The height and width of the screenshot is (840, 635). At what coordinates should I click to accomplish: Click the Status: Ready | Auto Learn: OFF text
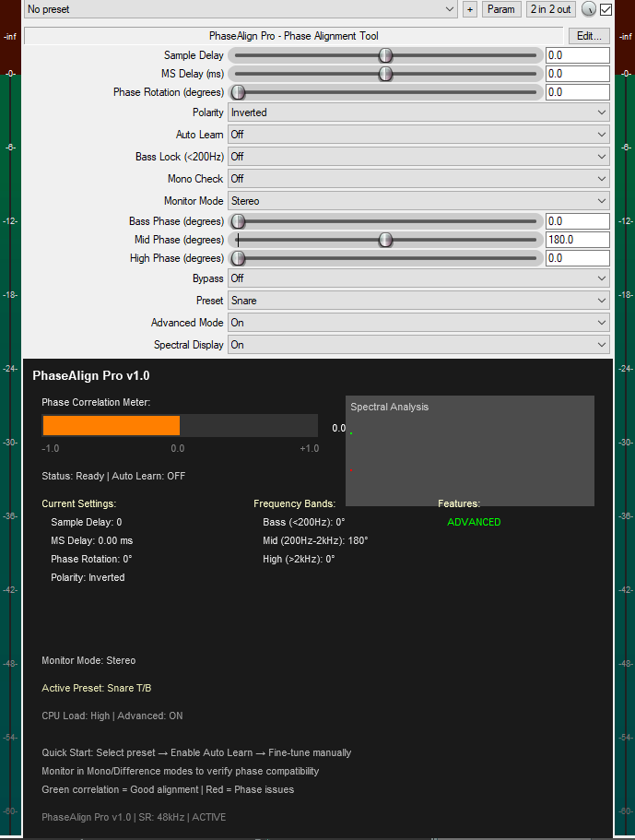[113, 476]
